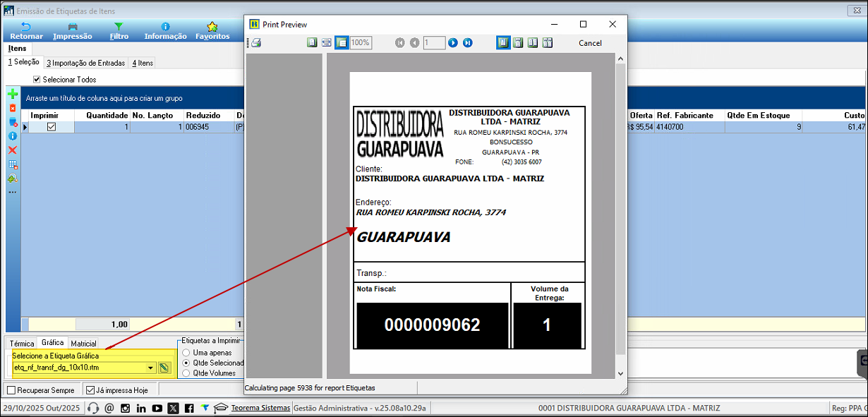Click the printer icon in Print Preview
This screenshot has height=417, width=868.
point(256,43)
